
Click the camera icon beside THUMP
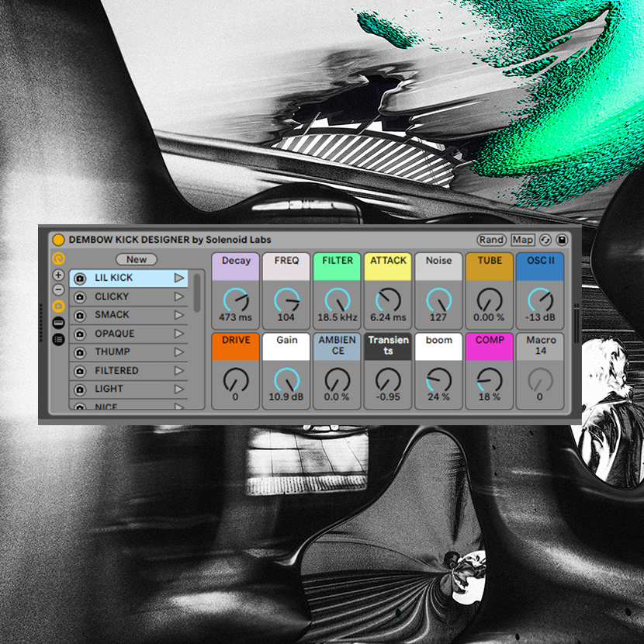[80, 352]
